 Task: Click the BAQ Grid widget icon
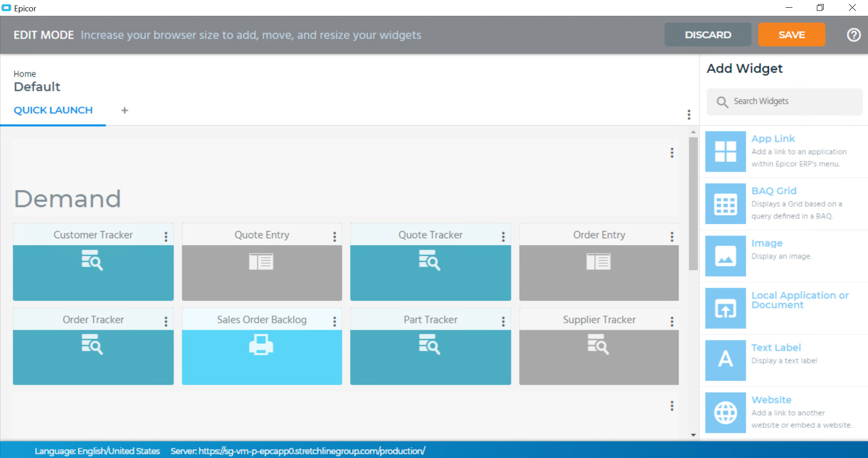725,204
